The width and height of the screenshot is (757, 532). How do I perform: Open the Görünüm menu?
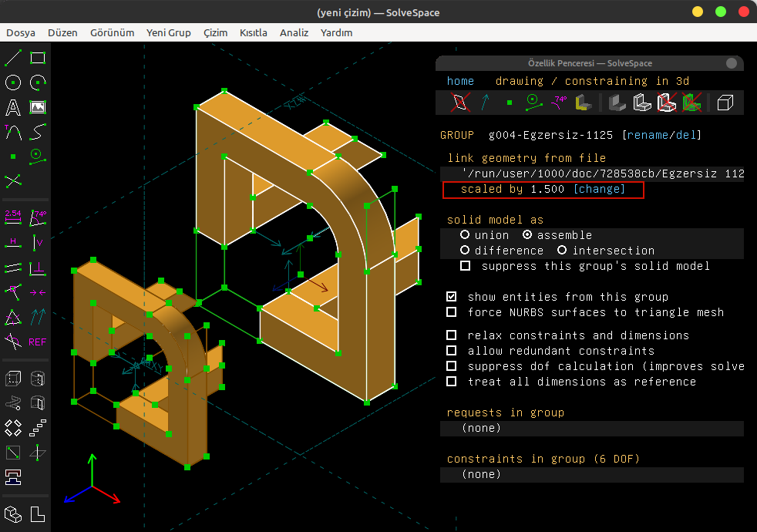[x=112, y=33]
